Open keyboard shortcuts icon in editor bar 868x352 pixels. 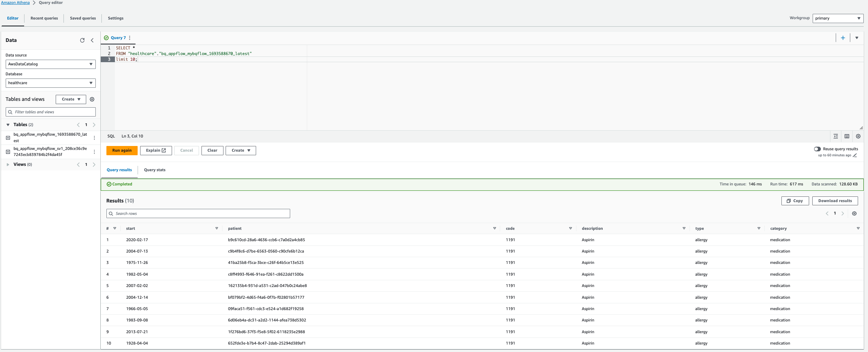coord(847,136)
